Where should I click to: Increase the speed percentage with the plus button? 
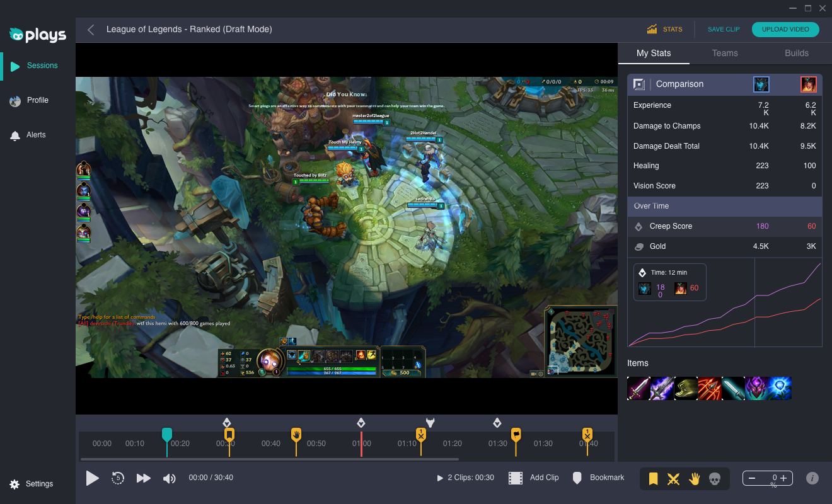[x=783, y=478]
